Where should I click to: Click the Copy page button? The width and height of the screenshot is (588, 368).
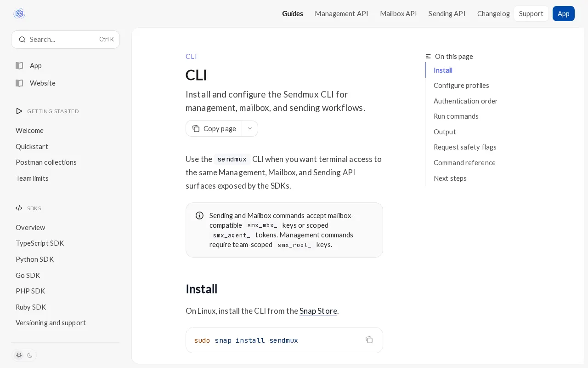tap(214, 129)
